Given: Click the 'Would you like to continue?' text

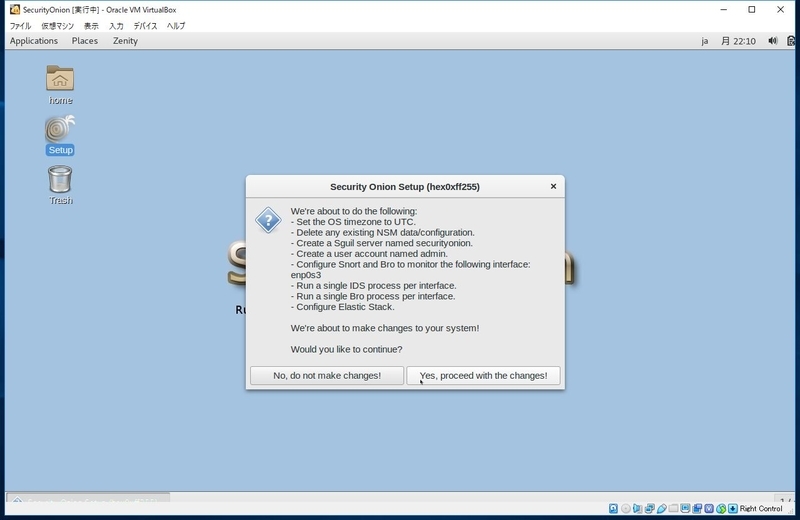Looking at the screenshot, I should click(x=346, y=349).
